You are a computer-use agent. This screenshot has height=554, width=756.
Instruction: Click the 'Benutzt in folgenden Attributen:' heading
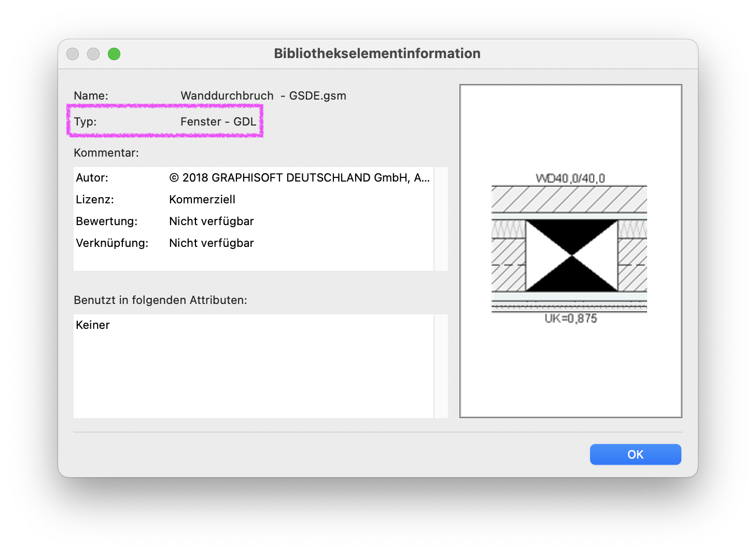[161, 300]
